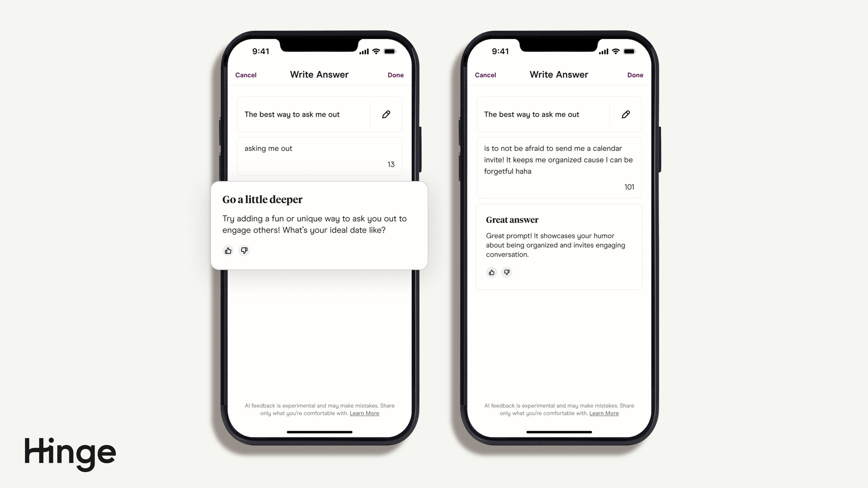Click Cancel on left phone
This screenshot has height=488, width=868.
coord(245,75)
